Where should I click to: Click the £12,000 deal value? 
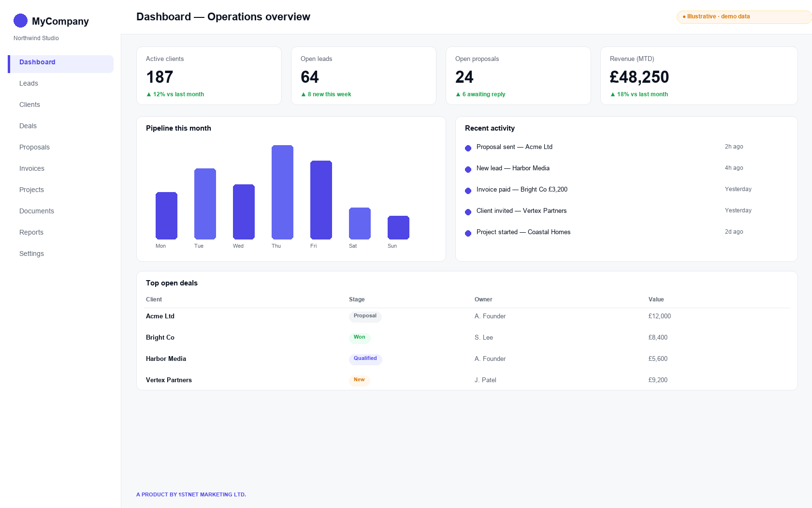pyautogui.click(x=660, y=316)
